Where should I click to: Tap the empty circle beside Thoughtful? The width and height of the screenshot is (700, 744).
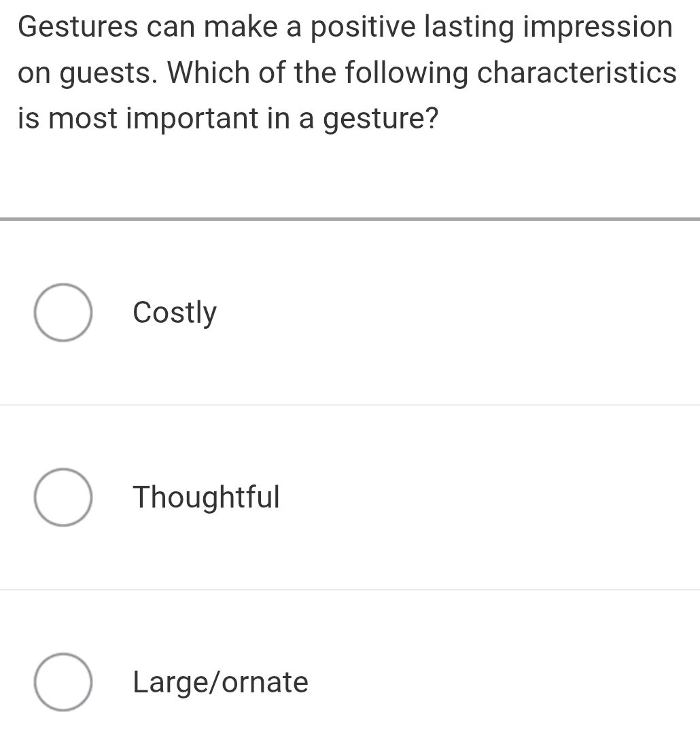63,497
